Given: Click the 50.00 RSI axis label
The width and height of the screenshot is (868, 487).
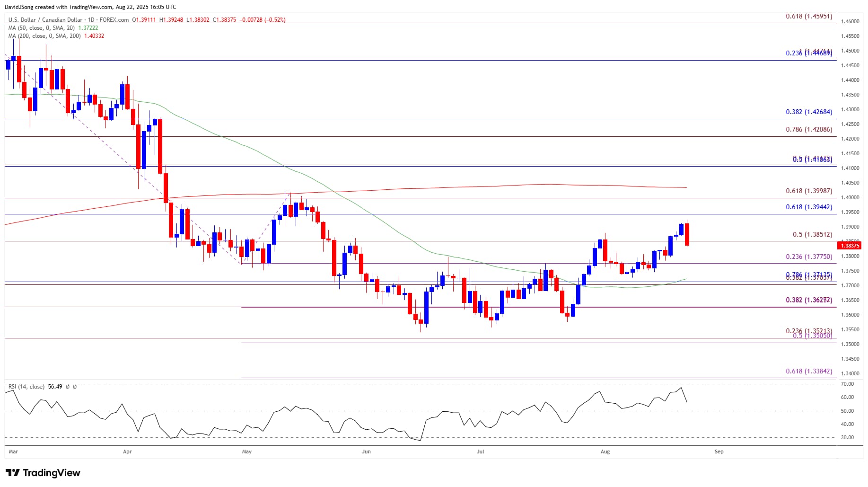Looking at the screenshot, I should click(847, 411).
